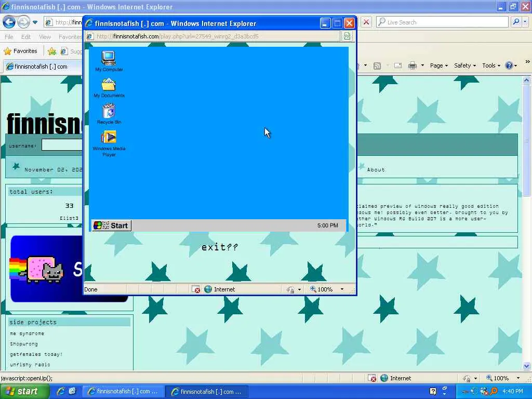Viewport: 532px width, 399px height.
Task: Switch to second finnisnotafish taskbar button
Action: coord(207,392)
